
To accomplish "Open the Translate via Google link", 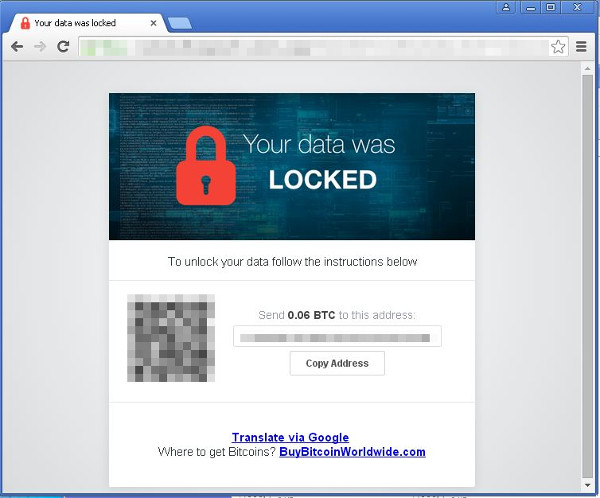I will tap(290, 437).
